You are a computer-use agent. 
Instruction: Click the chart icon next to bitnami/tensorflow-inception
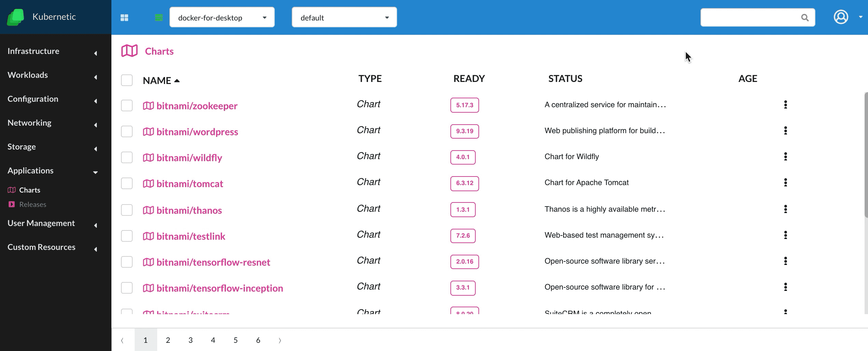[x=148, y=288]
